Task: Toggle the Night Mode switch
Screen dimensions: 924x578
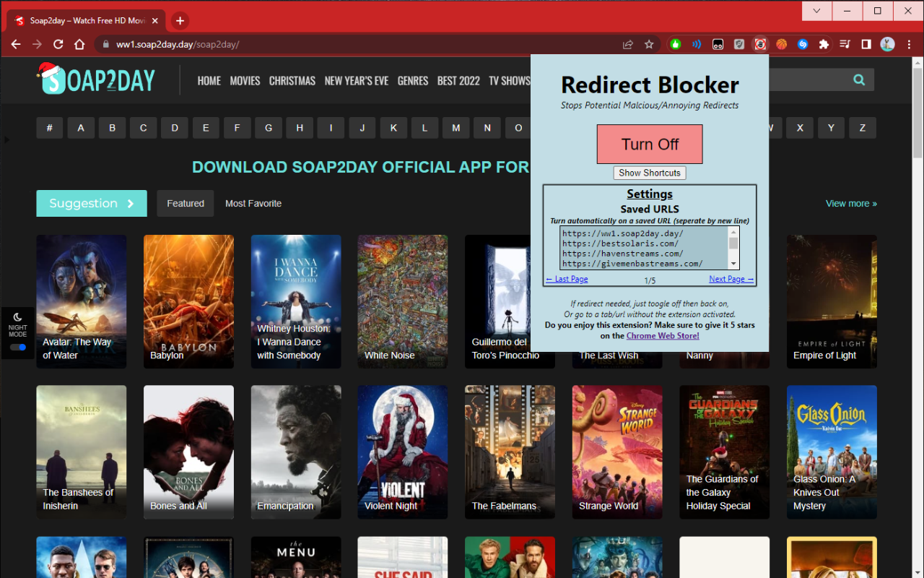Action: point(18,348)
